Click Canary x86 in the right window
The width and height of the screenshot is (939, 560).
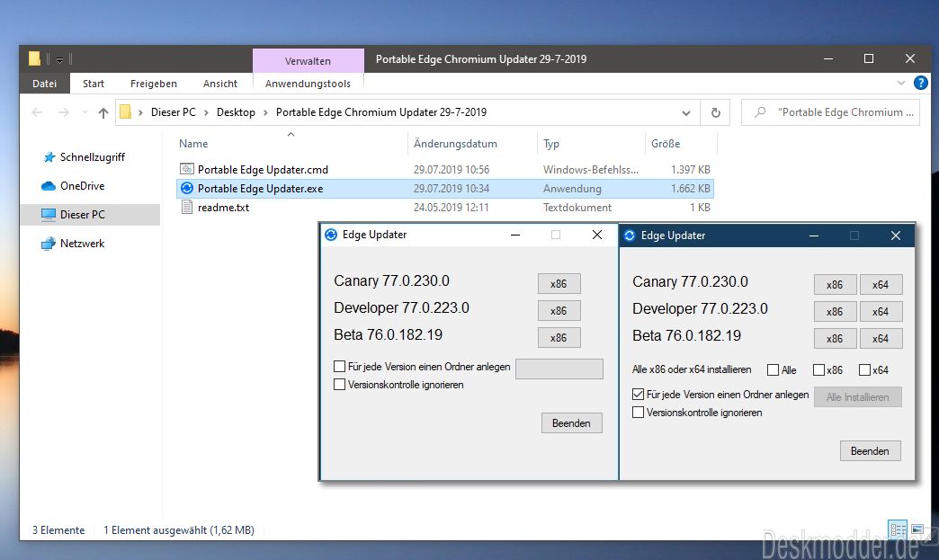pyautogui.click(x=835, y=285)
